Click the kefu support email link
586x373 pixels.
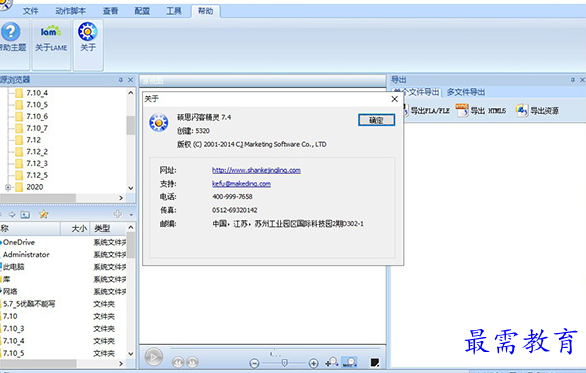[241, 184]
